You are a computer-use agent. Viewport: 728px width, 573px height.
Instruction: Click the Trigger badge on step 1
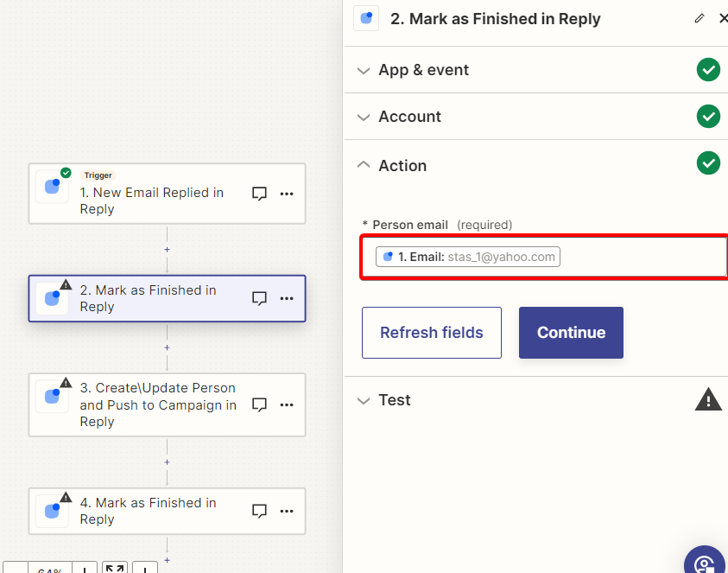pyautogui.click(x=98, y=175)
